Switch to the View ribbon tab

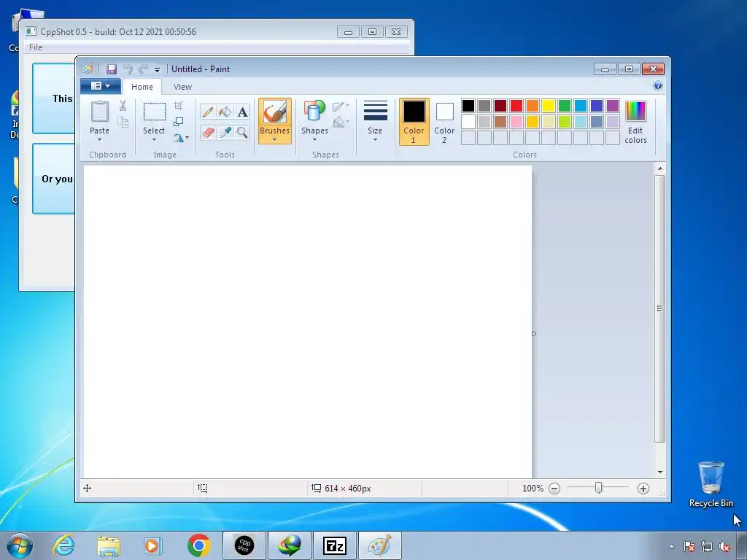(182, 87)
